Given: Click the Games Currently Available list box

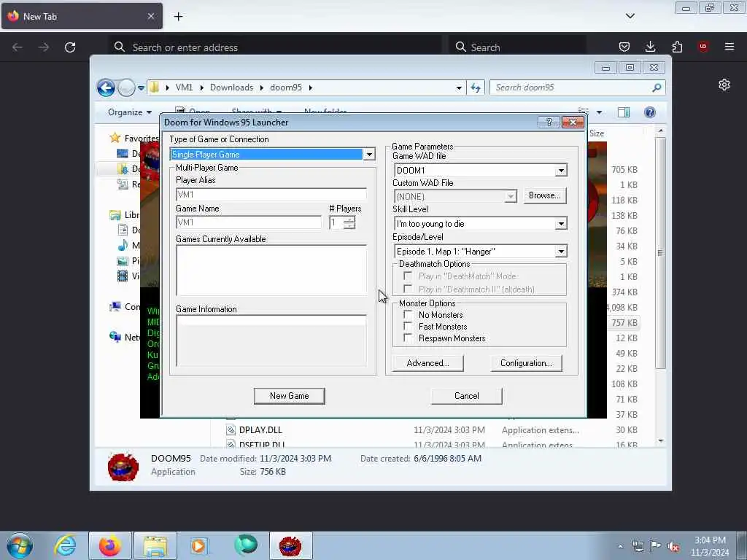Looking at the screenshot, I should coord(271,271).
